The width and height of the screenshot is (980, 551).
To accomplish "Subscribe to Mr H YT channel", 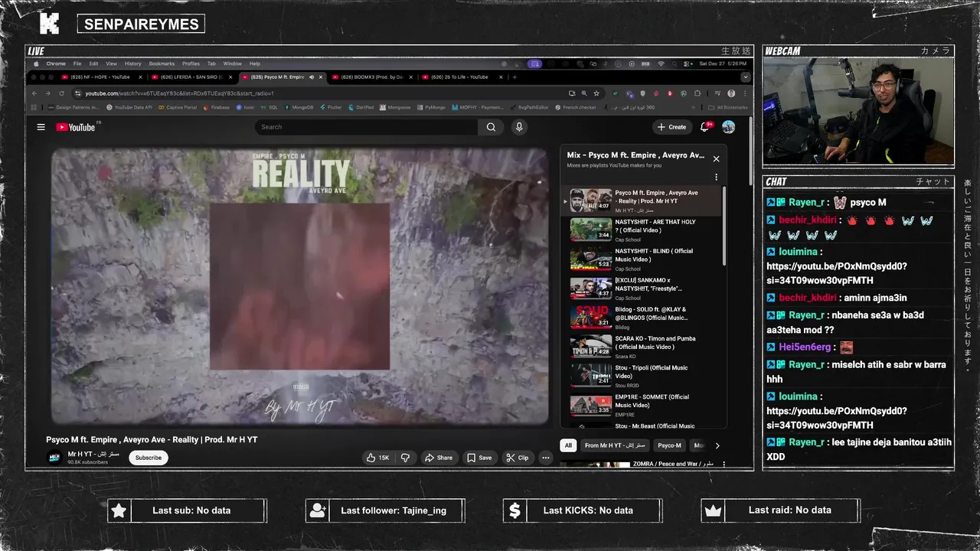I will (149, 458).
